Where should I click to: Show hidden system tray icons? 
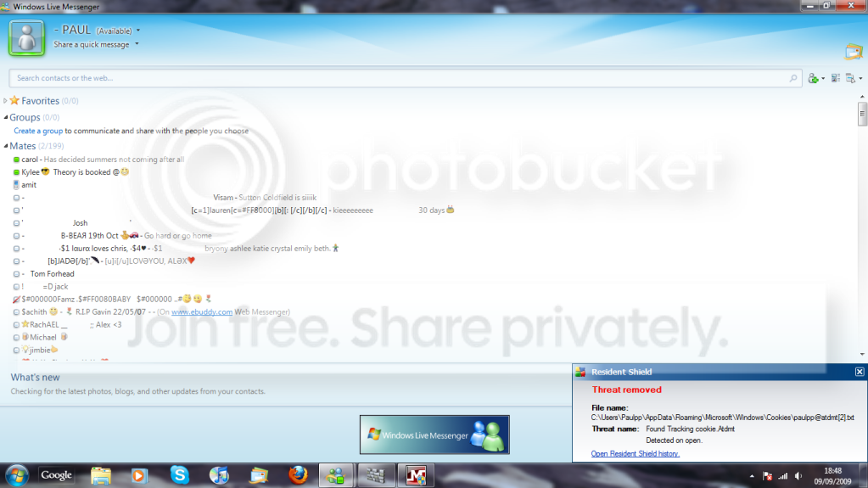click(x=752, y=476)
